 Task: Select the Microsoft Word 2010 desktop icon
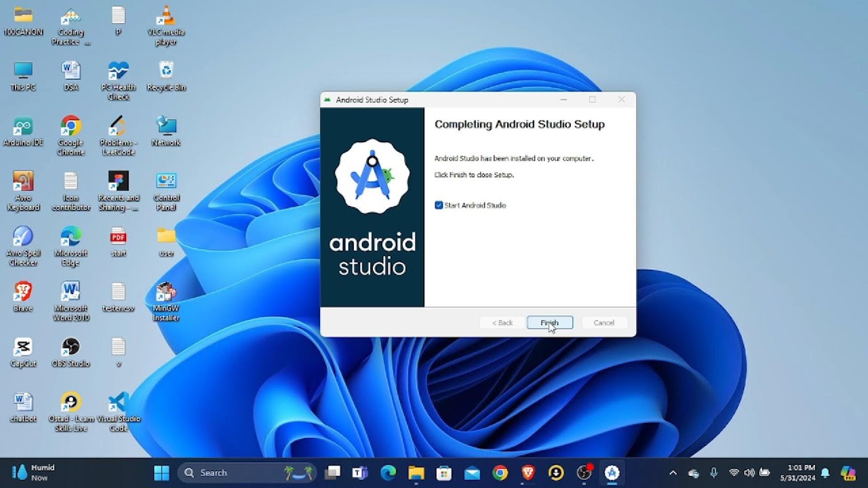click(x=71, y=302)
